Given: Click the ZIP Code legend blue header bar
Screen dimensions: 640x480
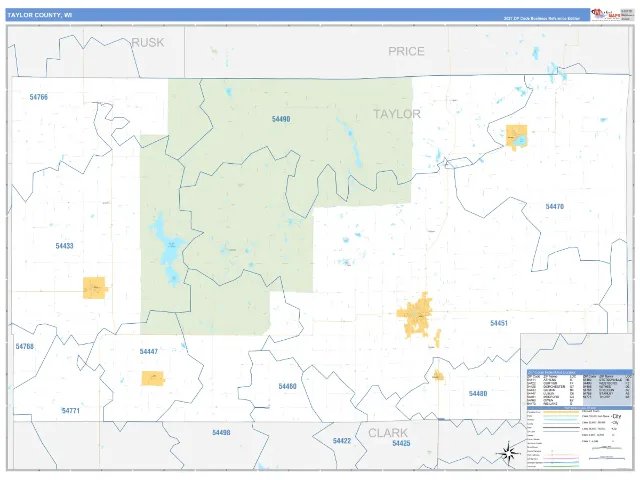Looking at the screenshot, I should tap(579, 372).
